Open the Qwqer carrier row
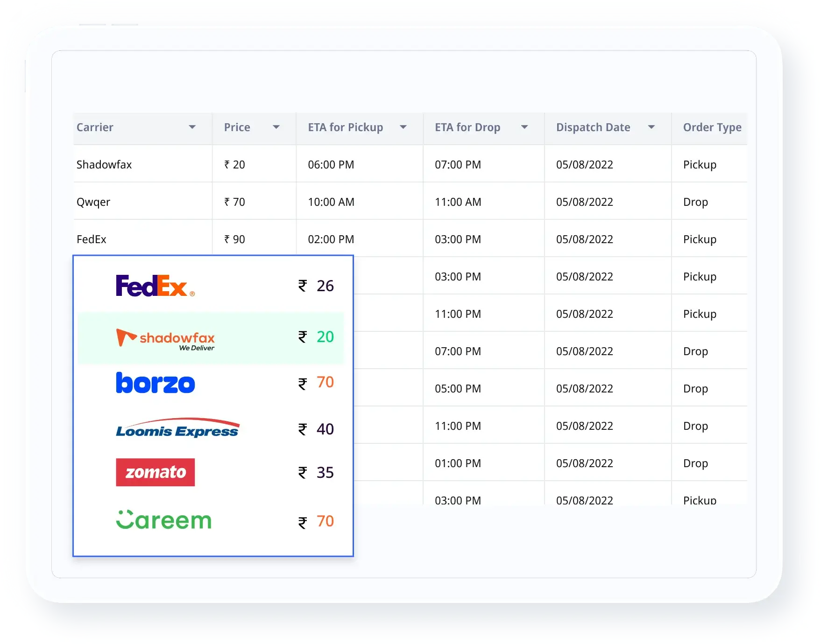The height and width of the screenshot is (644, 821). [93, 202]
